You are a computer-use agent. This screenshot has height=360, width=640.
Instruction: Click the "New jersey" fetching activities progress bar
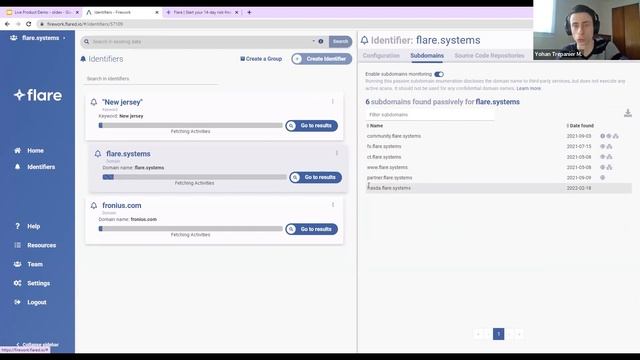click(x=191, y=125)
